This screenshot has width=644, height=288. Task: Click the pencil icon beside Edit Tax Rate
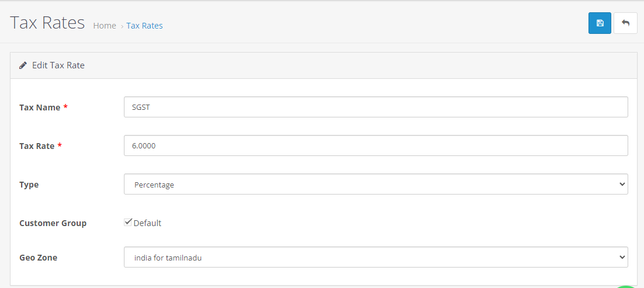click(x=23, y=65)
